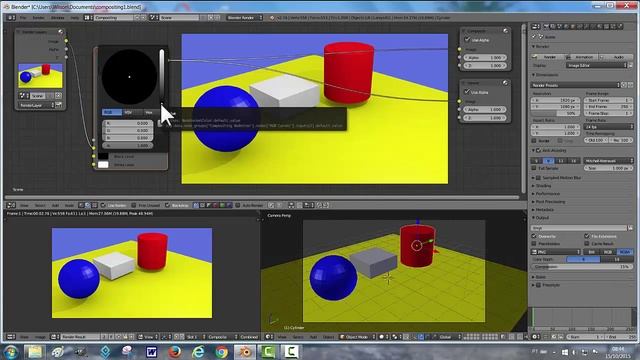This screenshot has width=640, height=360.
Task: Open the 24 fps frame rate dropdown
Action: click(x=609, y=127)
